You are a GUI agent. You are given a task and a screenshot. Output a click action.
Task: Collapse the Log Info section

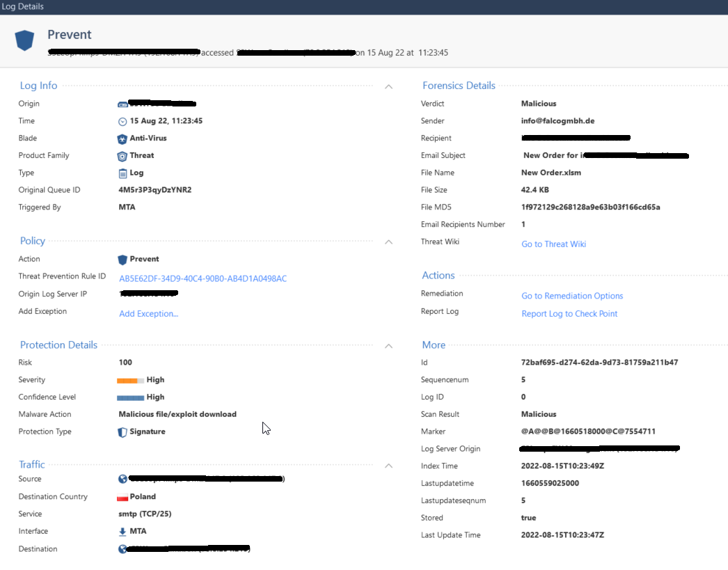point(388,86)
